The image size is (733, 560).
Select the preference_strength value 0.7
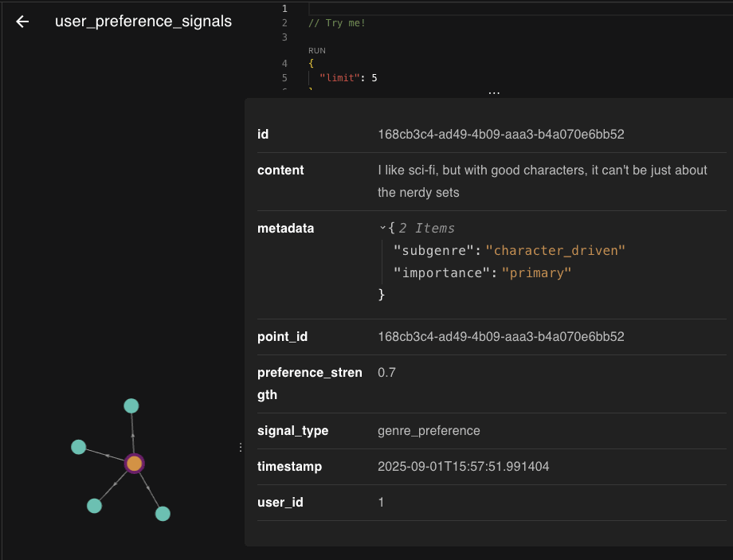[386, 373]
